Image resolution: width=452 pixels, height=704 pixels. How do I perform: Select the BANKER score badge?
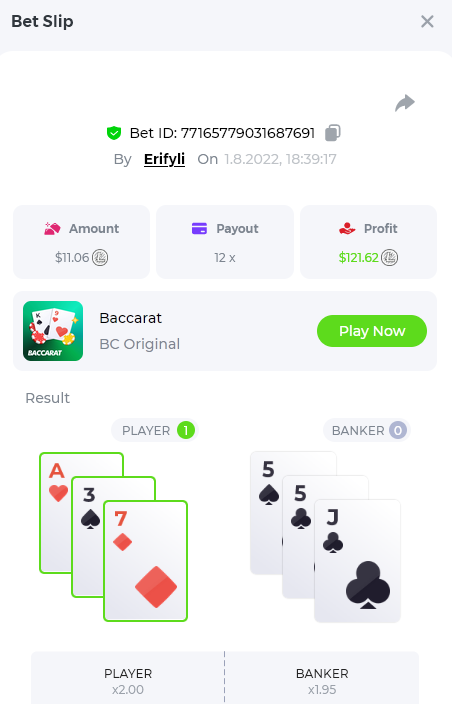398,430
